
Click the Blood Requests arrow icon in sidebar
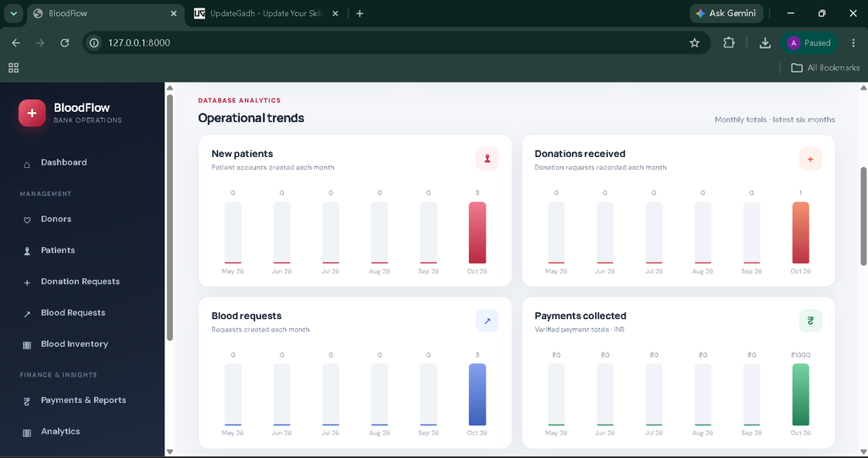pos(26,314)
